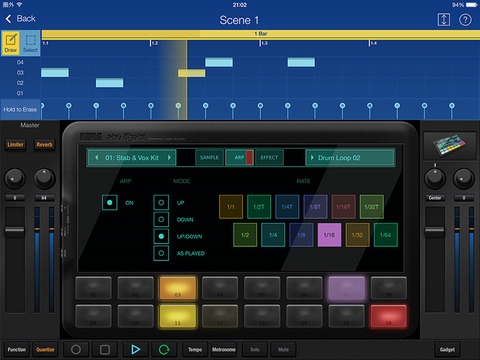The image size is (480, 360).
Task: Toggle Solo on the track
Action: (255, 349)
